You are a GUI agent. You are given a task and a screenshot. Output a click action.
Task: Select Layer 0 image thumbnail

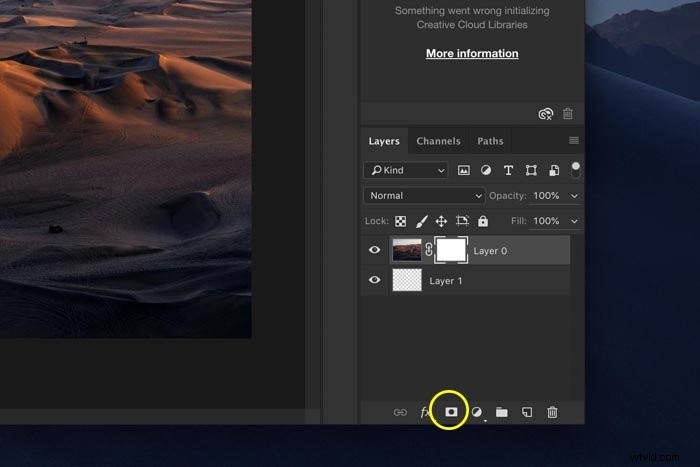[407, 250]
